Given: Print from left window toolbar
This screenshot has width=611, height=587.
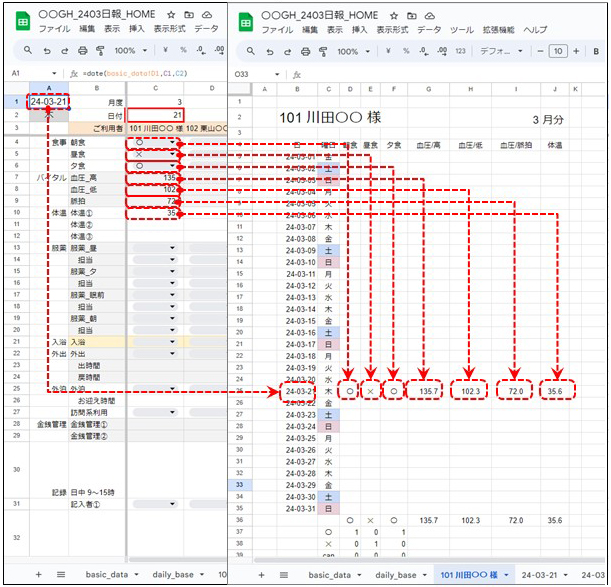Looking at the screenshot, I should pyautogui.click(x=82, y=50).
